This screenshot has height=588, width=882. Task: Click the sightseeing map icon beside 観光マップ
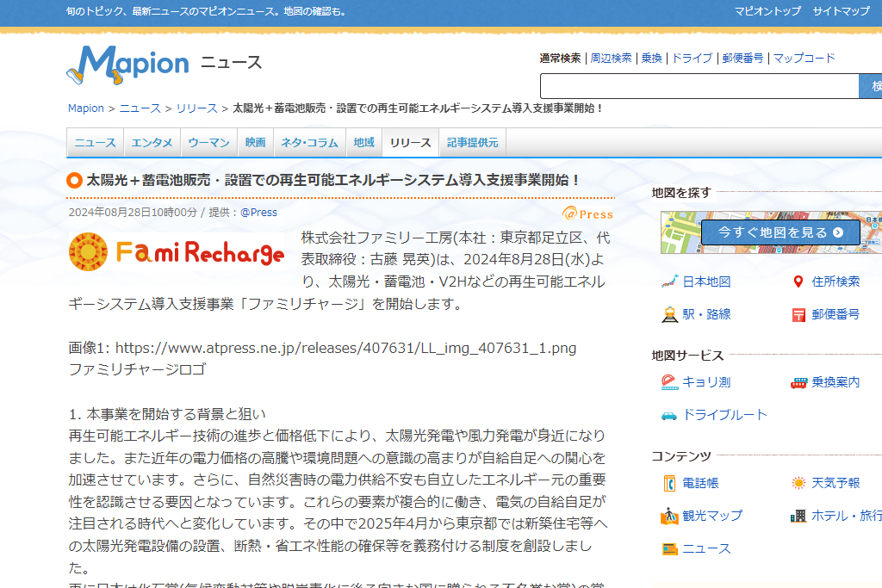(x=669, y=516)
